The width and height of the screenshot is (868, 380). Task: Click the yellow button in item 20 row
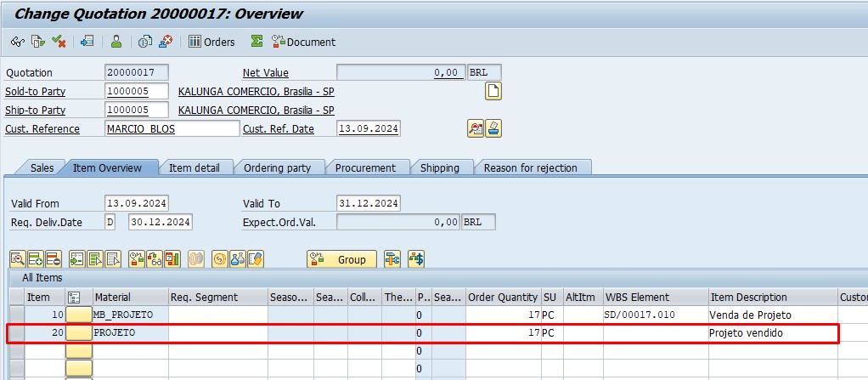[79, 332]
